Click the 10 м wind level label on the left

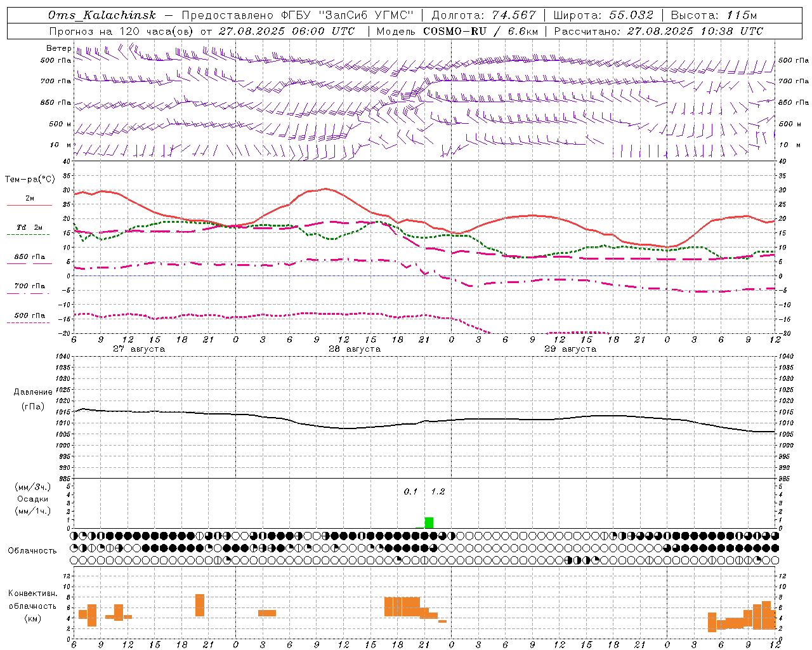[x=61, y=145]
